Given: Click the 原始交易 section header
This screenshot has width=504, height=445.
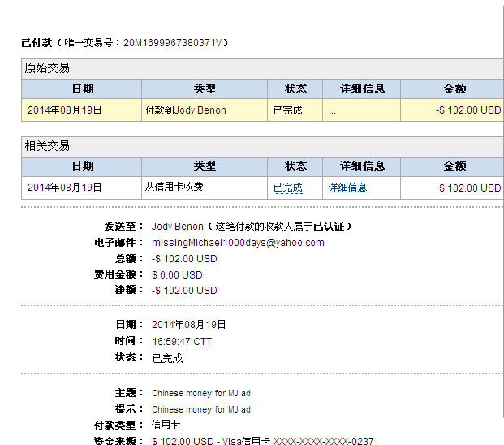Looking at the screenshot, I should pyautogui.click(x=47, y=68).
